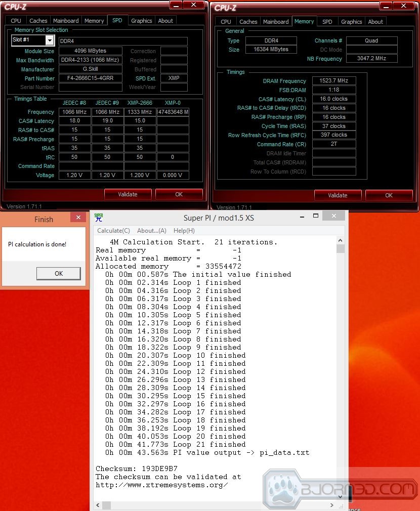420x511 pixels.
Task: Open About tab in left CPU-Z window
Action: pos(165,21)
